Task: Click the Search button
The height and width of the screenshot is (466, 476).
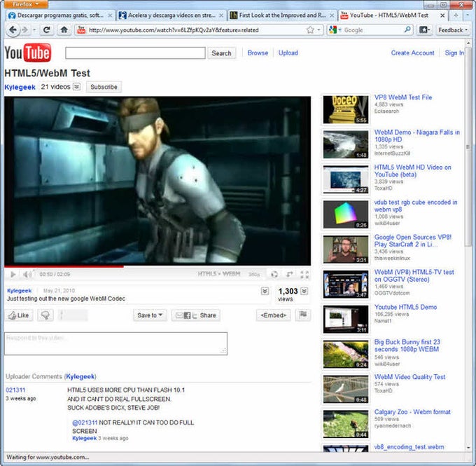Action: (221, 53)
